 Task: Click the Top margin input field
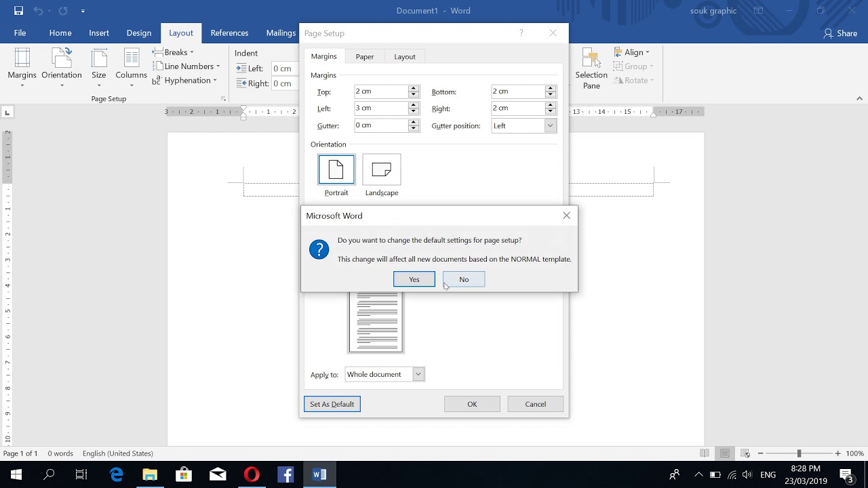[381, 91]
